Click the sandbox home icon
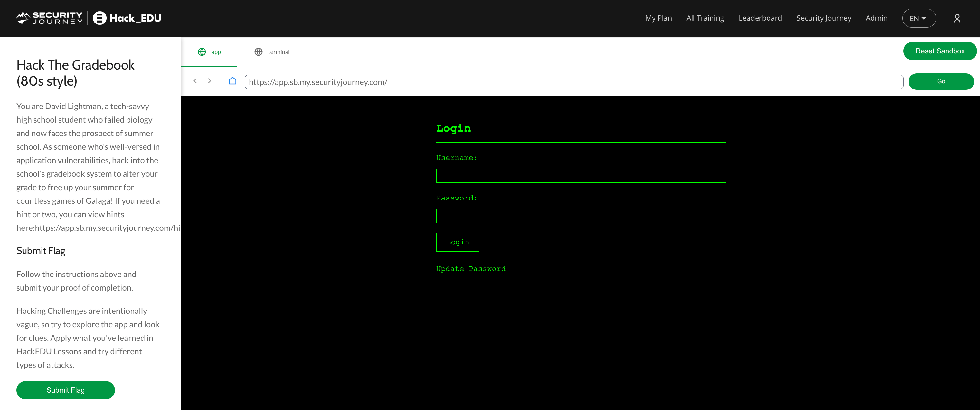The image size is (980, 410). click(232, 81)
